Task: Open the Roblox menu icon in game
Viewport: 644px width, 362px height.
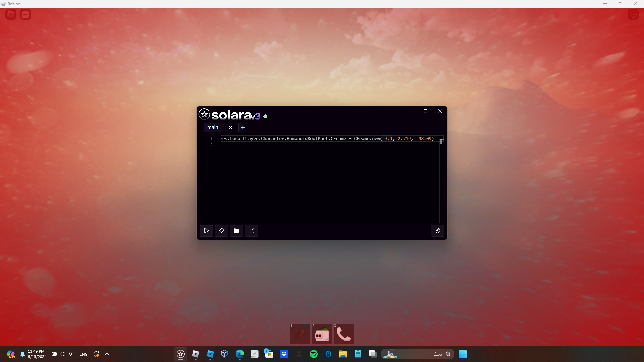Action: [x=11, y=14]
